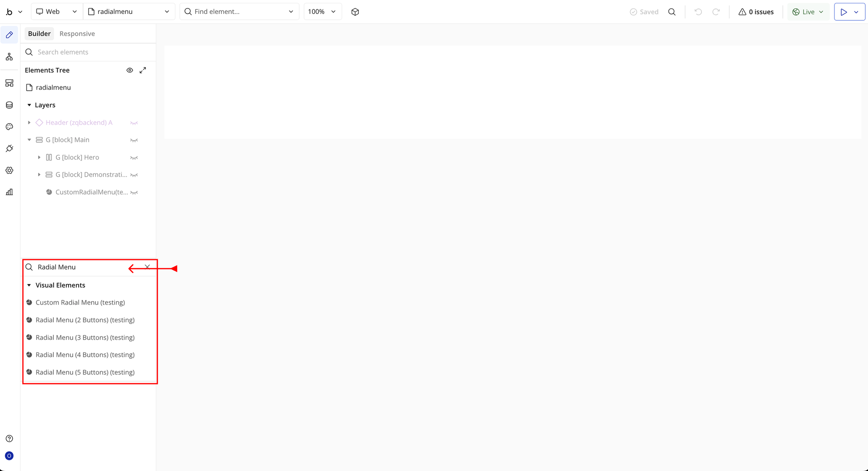
Task: Toggle visibility of G [block] Hero layer
Action: [x=134, y=158]
